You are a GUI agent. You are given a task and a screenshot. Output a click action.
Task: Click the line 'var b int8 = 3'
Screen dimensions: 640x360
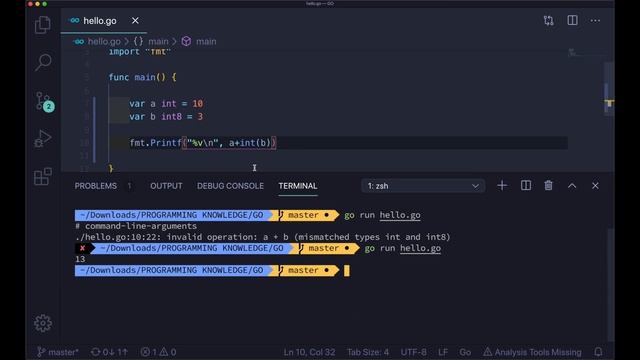(x=166, y=117)
